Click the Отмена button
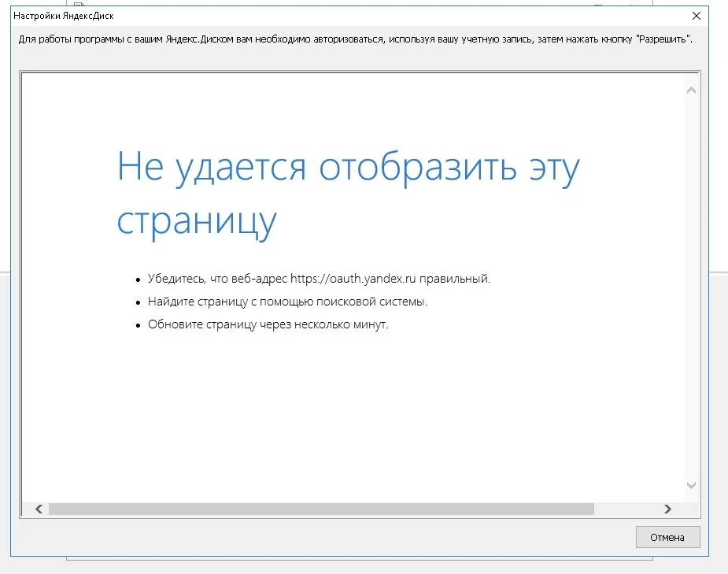Image resolution: width=728 pixels, height=574 pixels. tap(667, 537)
